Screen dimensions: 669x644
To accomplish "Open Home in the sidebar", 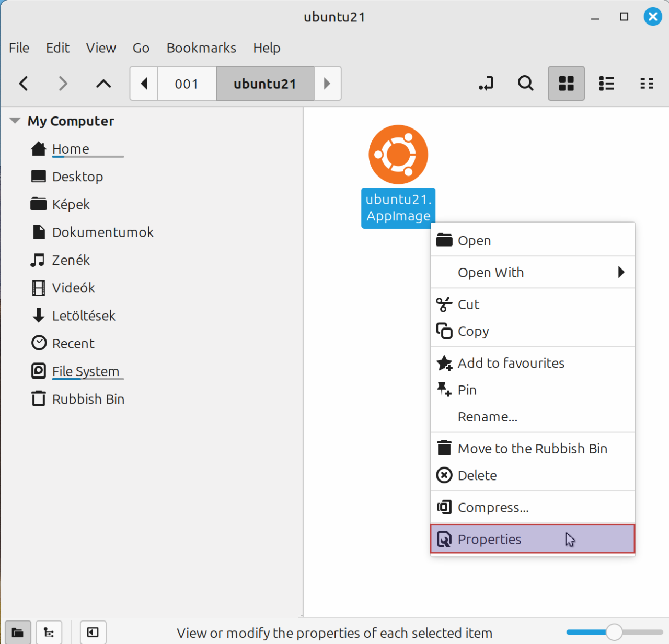I will coord(71,149).
